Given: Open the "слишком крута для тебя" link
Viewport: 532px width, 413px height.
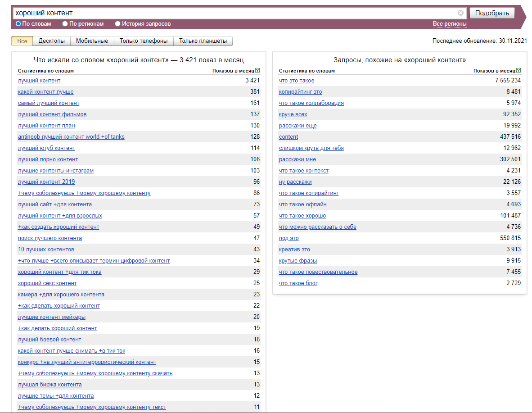Looking at the screenshot, I should point(311,148).
